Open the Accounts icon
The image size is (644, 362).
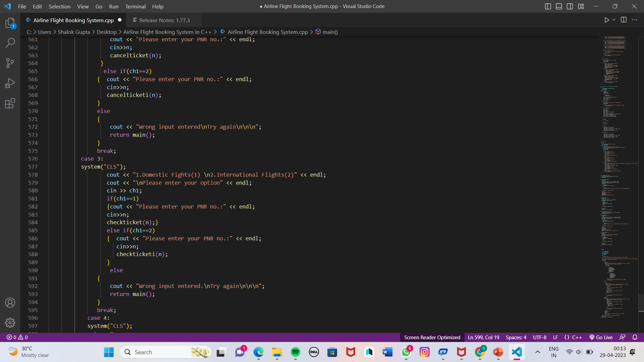[10, 303]
